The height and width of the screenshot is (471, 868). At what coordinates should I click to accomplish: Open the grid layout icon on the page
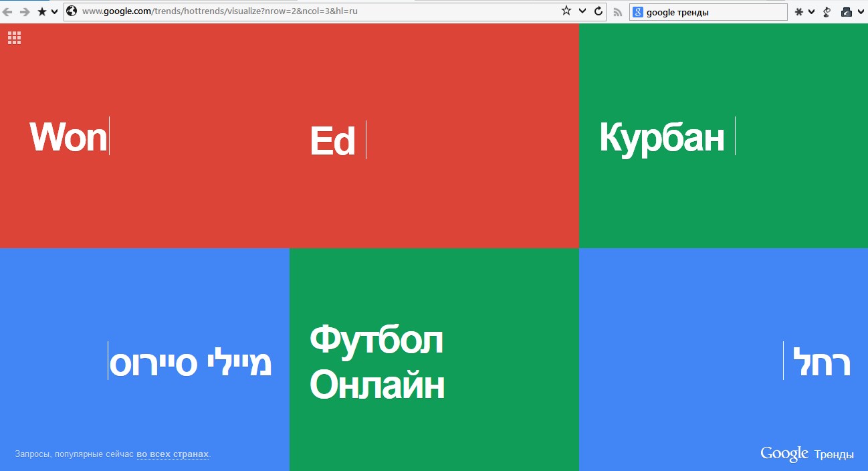pyautogui.click(x=14, y=38)
